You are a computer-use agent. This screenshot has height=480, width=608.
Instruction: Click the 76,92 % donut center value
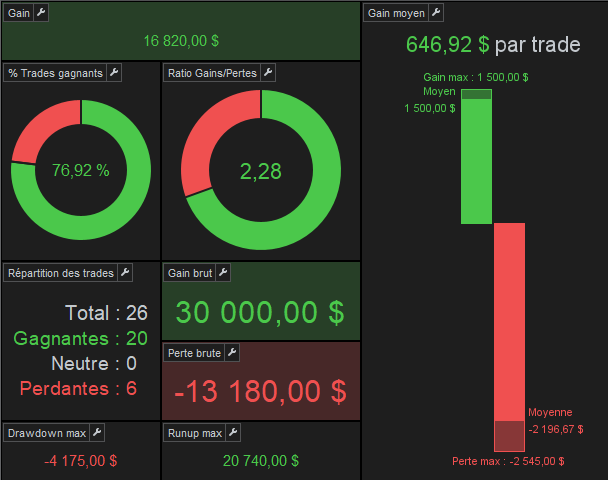tap(81, 171)
